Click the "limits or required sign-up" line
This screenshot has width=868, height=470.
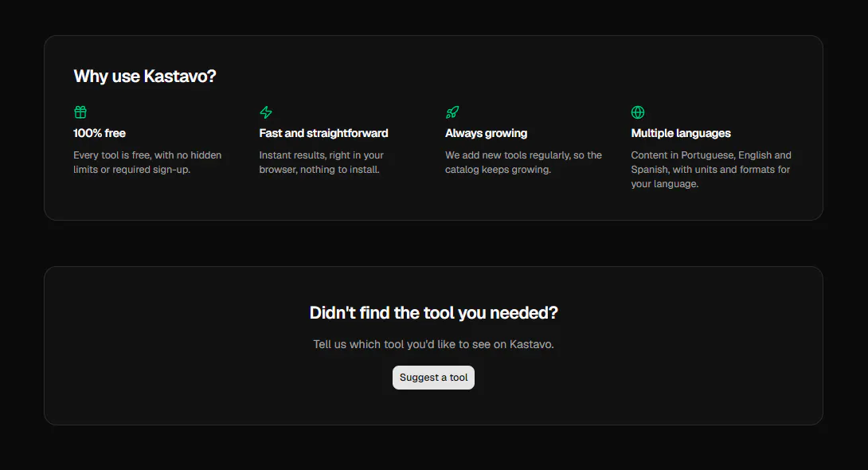[x=131, y=170]
